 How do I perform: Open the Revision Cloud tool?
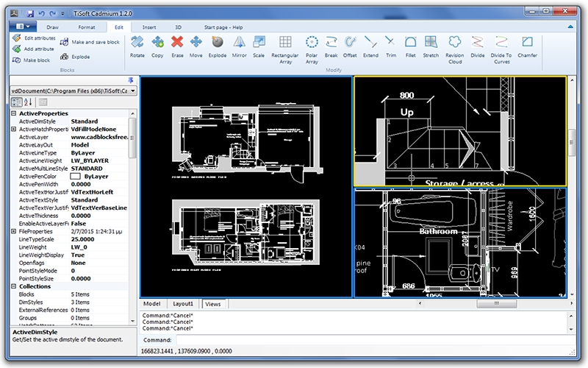(454, 49)
